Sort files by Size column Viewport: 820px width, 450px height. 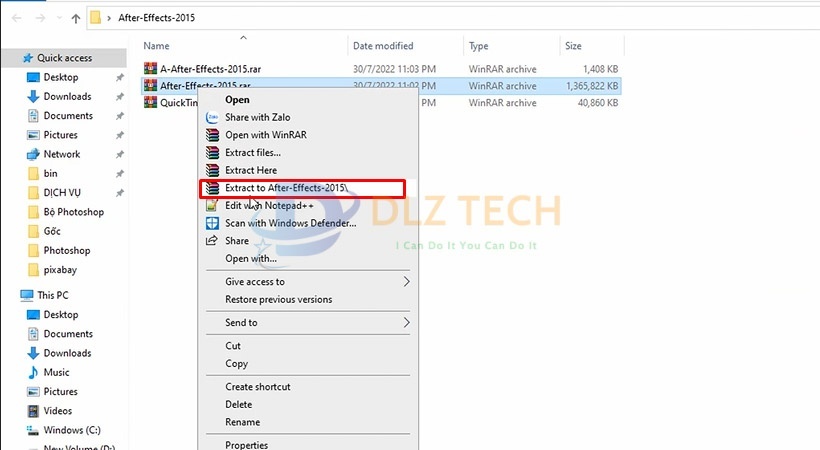[x=573, y=46]
